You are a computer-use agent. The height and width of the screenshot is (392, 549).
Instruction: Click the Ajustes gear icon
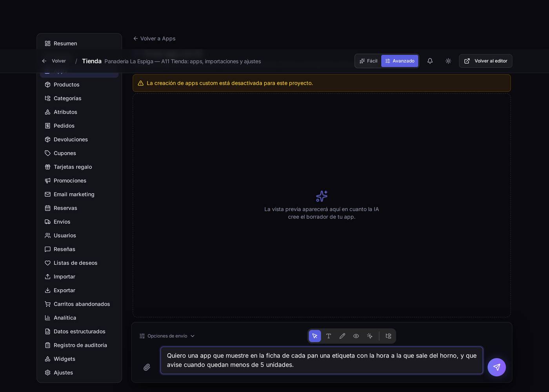pos(47,373)
